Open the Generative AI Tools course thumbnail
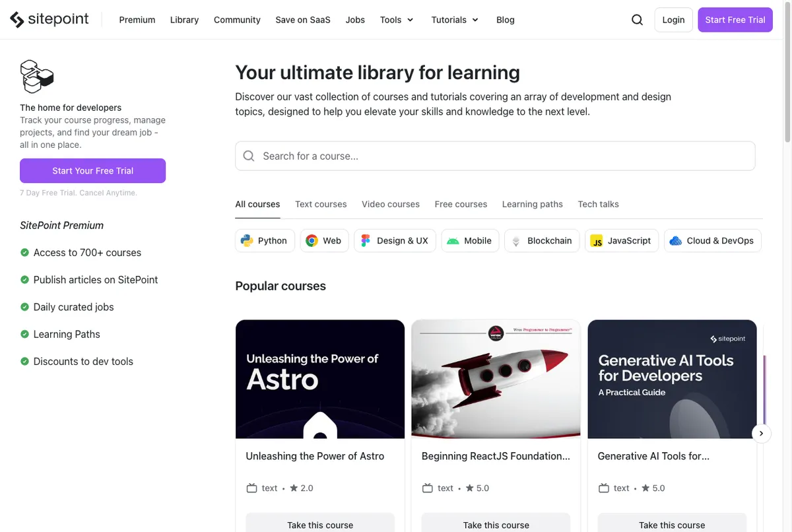This screenshot has height=532, width=792. tap(672, 380)
